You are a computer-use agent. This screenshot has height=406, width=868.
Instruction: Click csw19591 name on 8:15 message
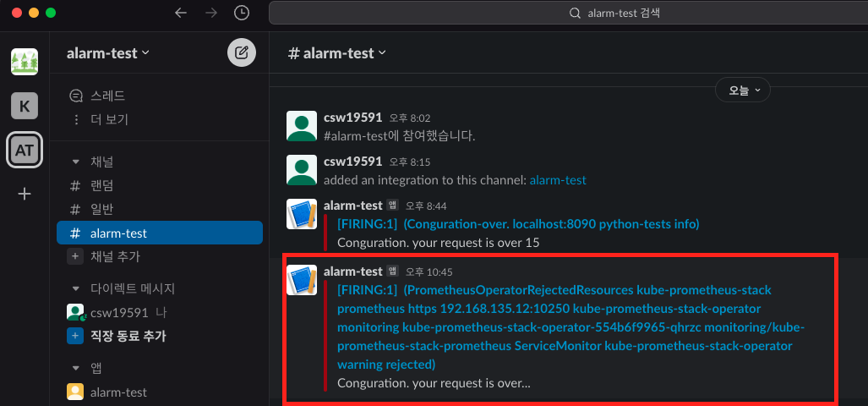coord(352,162)
